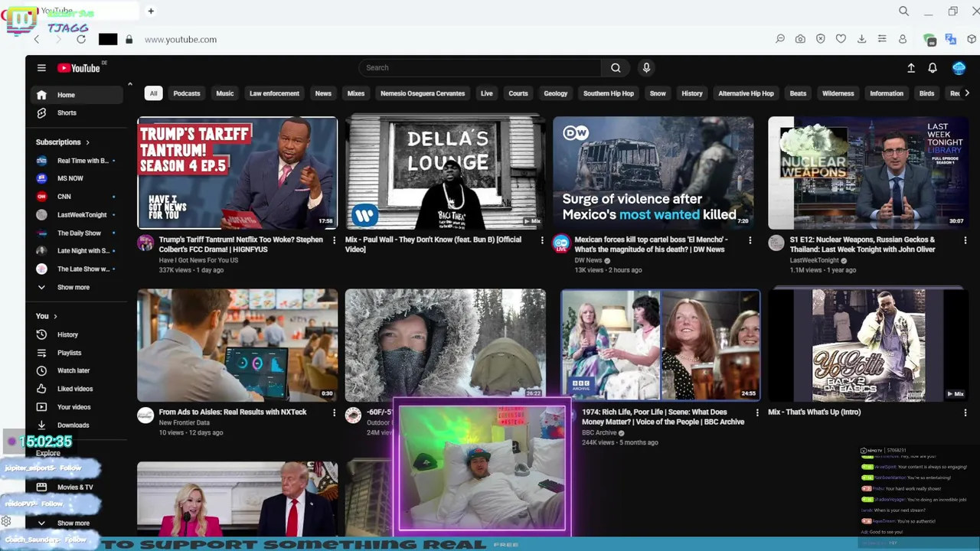Select the News filter chip
This screenshot has width=980, height=551.
[323, 93]
